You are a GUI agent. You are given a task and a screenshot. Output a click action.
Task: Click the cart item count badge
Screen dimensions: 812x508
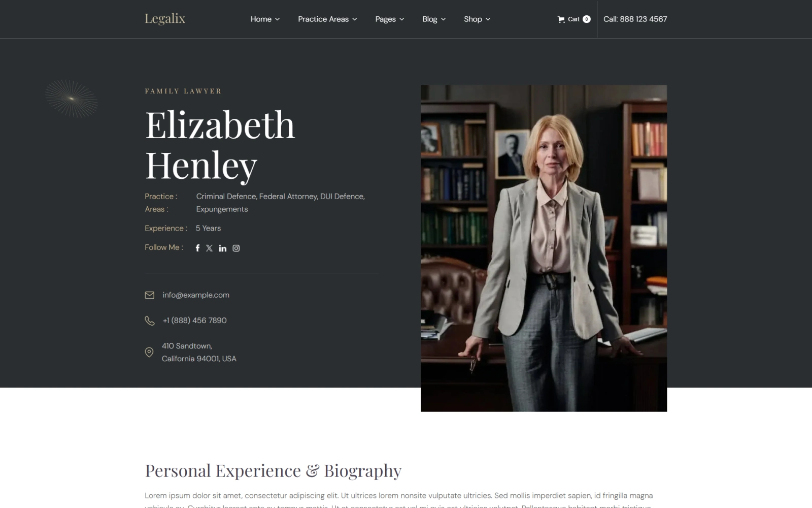point(587,19)
